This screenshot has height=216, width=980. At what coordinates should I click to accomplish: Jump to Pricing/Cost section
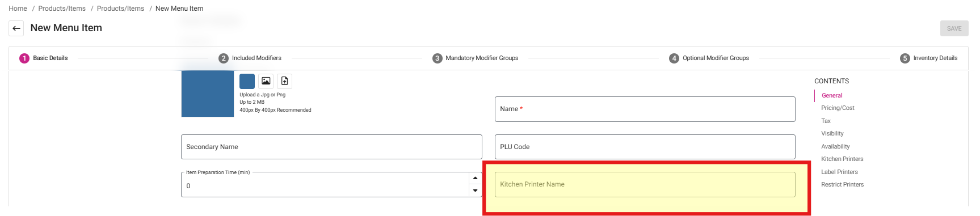point(838,108)
